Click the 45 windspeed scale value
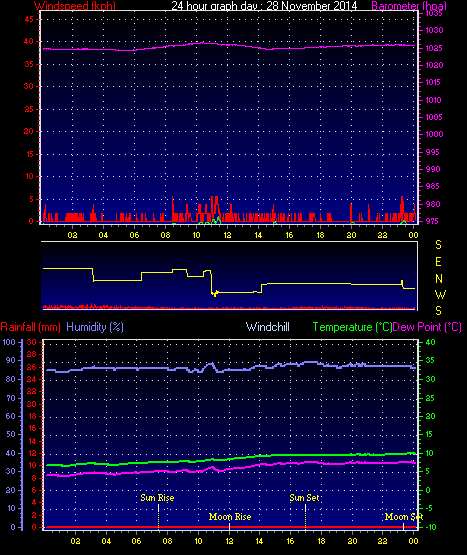Image resolution: width=467 pixels, height=555 pixels. tap(29, 19)
